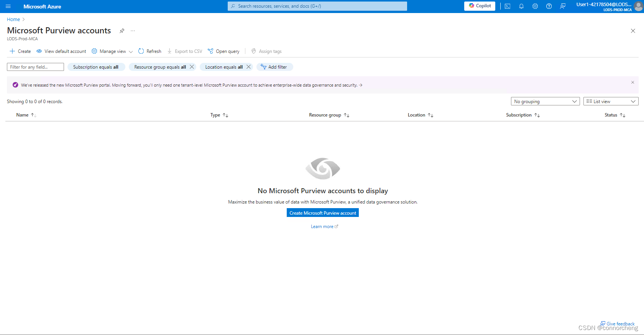Image resolution: width=644 pixels, height=335 pixels.
Task: Open Cloud Shell from the top bar
Action: click(x=508, y=6)
